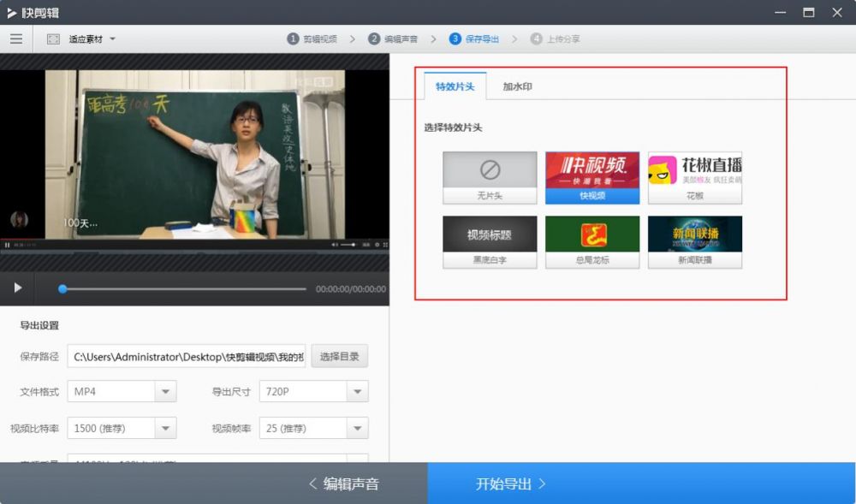856x504 pixels.
Task: Go back with the 编辑声音 button
Action: point(344,483)
